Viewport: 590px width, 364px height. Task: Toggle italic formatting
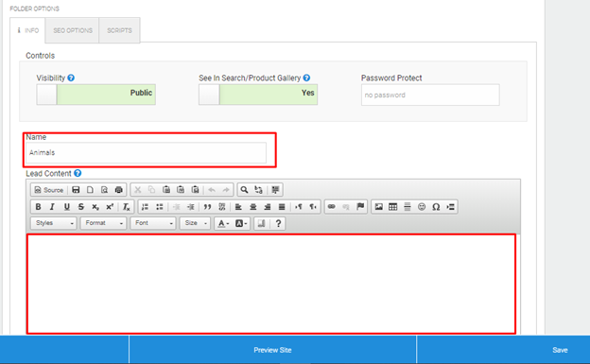point(52,207)
